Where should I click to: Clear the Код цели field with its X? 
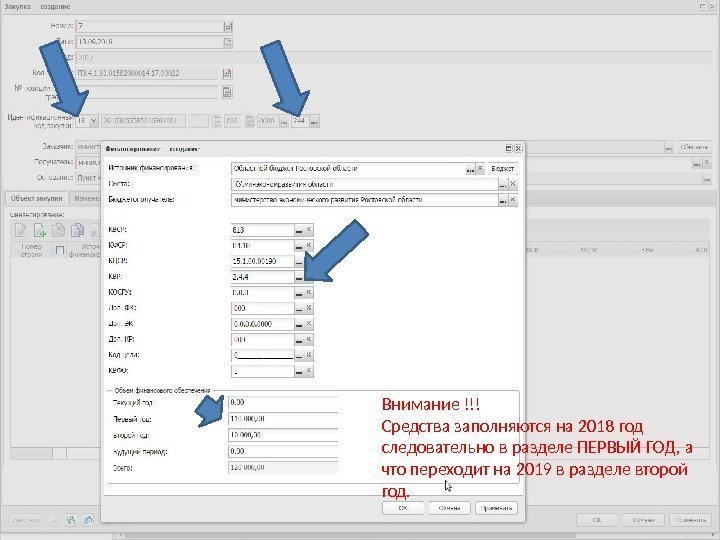coord(309,355)
